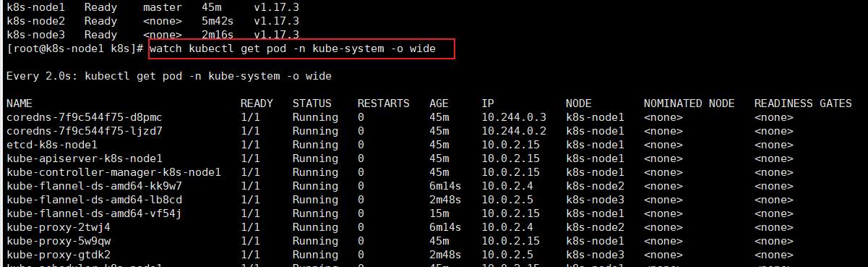Click the NOMINATED NODE column header
This screenshot has height=267, width=868.
(689, 103)
